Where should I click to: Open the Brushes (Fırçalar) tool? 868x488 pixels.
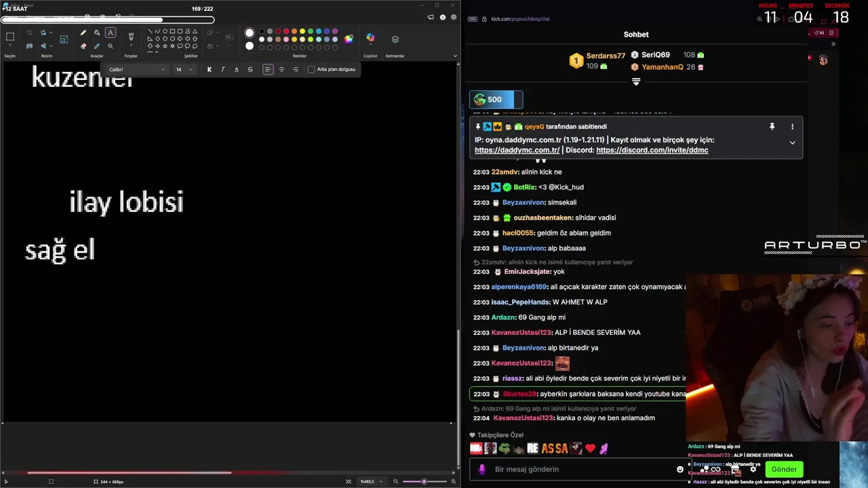131,35
